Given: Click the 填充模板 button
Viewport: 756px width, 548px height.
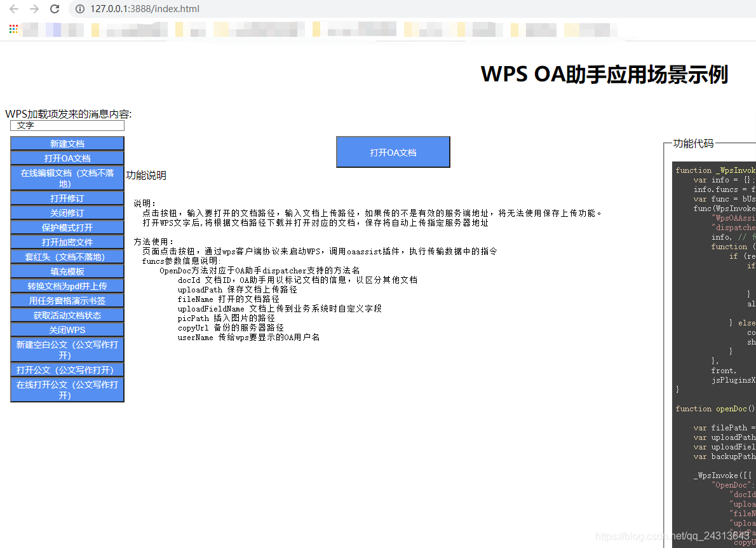Looking at the screenshot, I should pyautogui.click(x=67, y=271).
